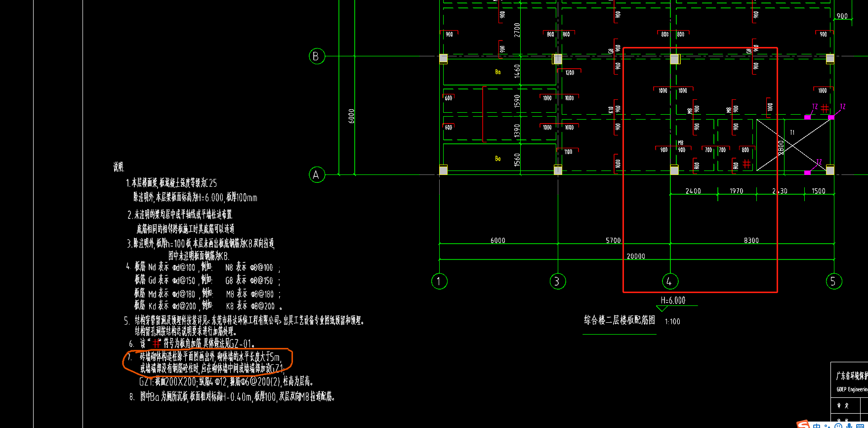This screenshot has width=868, height=428.
Task: Select the 2400 dimension text
Action: (693, 191)
